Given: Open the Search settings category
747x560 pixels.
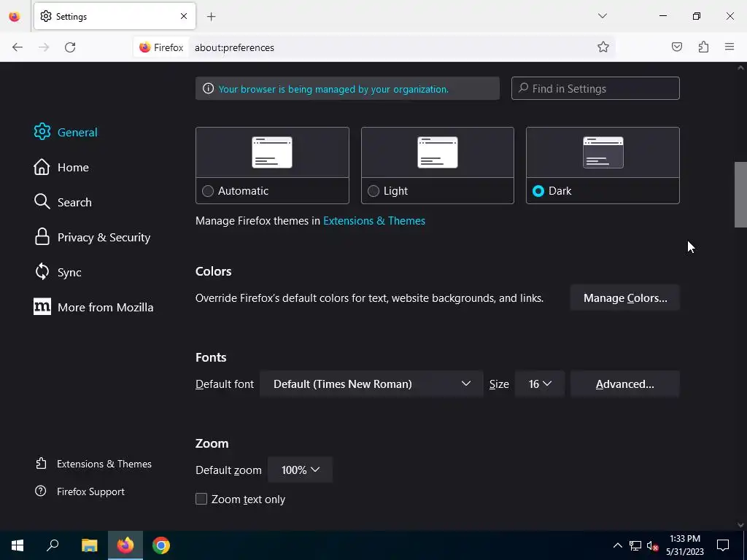Looking at the screenshot, I should [x=63, y=202].
